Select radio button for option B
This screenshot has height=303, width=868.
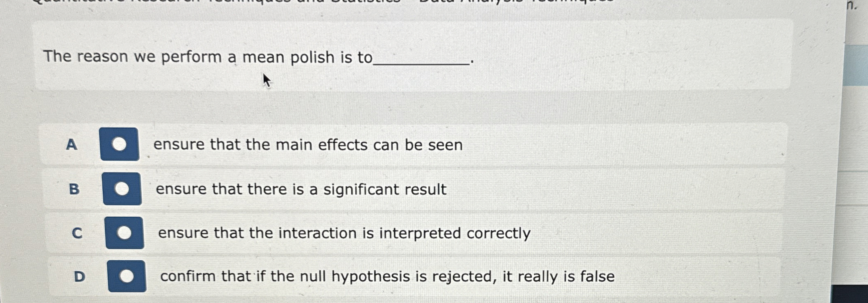click(x=122, y=189)
